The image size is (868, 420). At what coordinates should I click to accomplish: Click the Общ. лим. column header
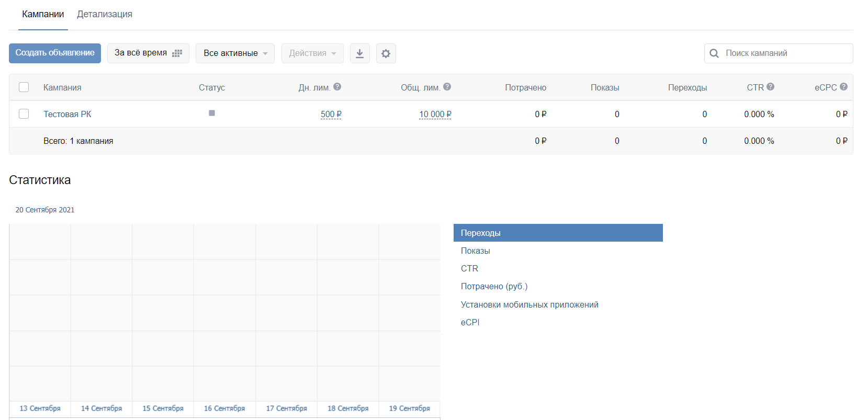pos(421,87)
